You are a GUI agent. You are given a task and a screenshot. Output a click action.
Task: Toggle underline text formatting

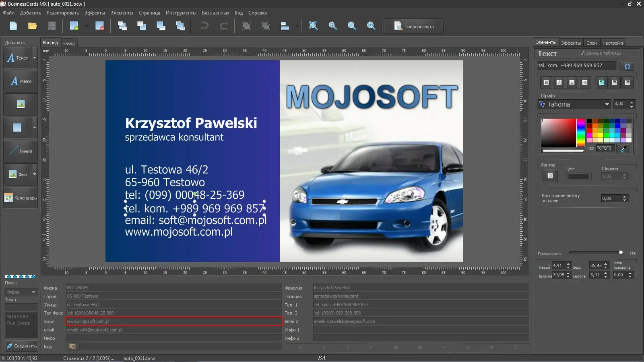click(572, 82)
